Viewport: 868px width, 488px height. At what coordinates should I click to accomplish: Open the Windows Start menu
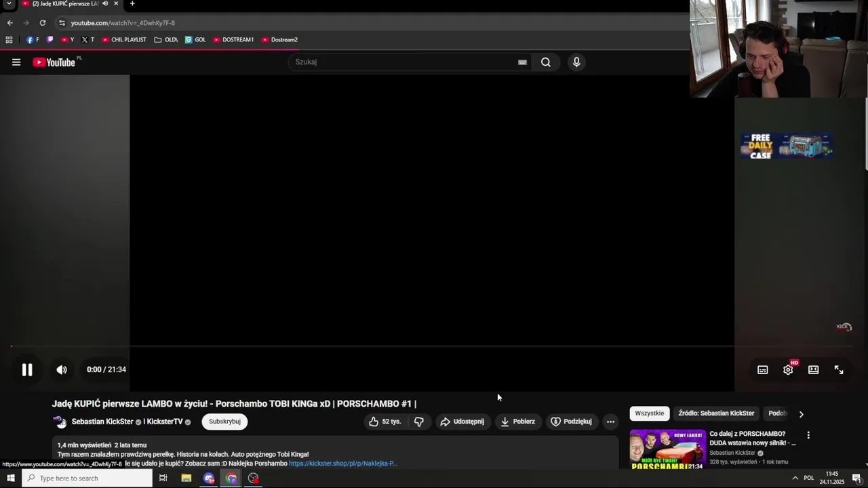[10, 479]
